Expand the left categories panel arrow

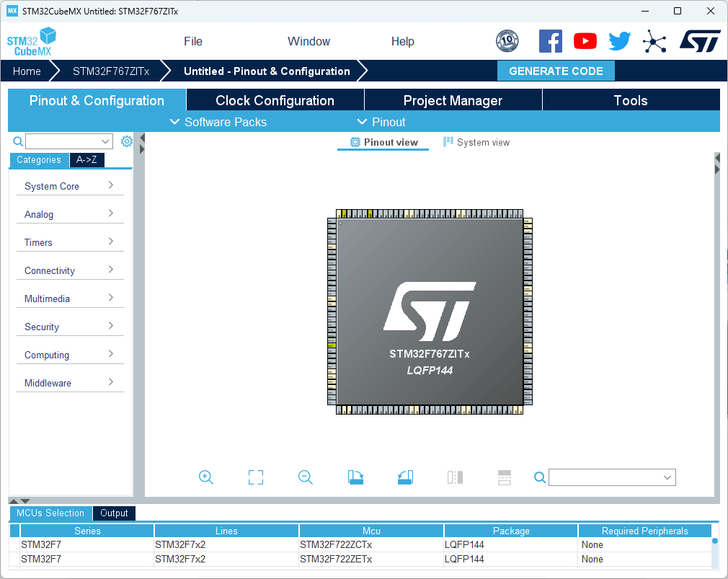pos(142,149)
